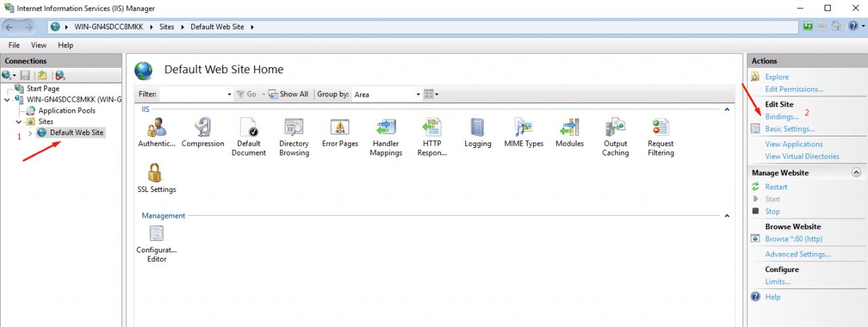Open the Authentication feature icon
Image resolution: width=868 pixels, height=327 pixels.
point(157,132)
